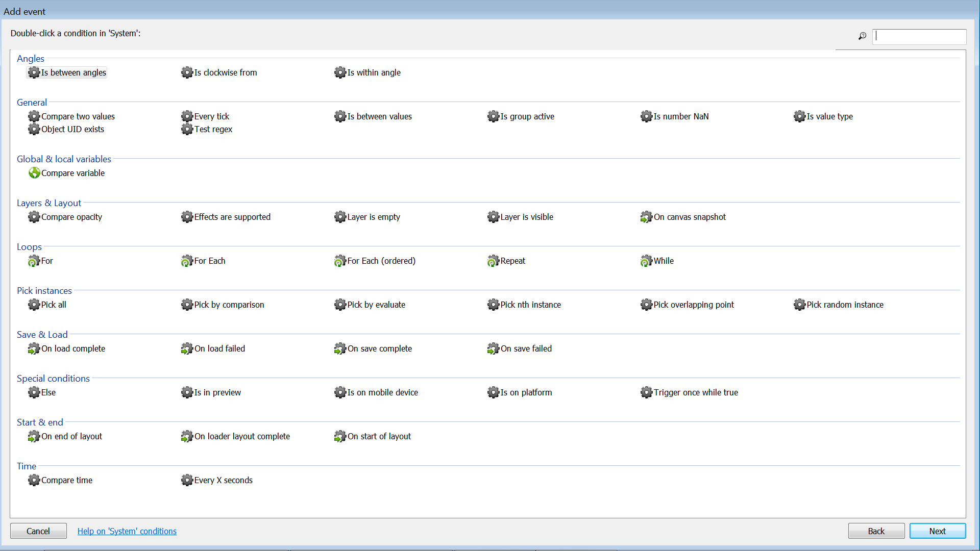Select the 'Is between angles' gear icon
This screenshot has height=551, width=980.
coord(34,72)
